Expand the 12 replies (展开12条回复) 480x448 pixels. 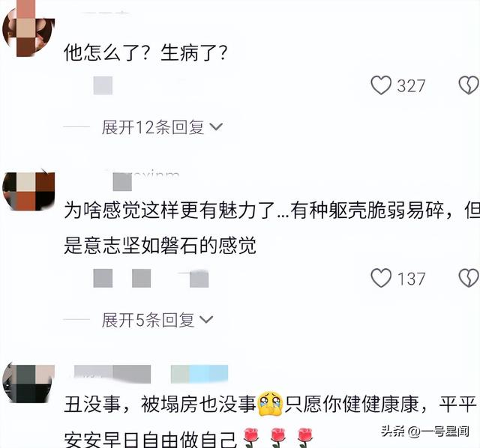tap(162, 127)
